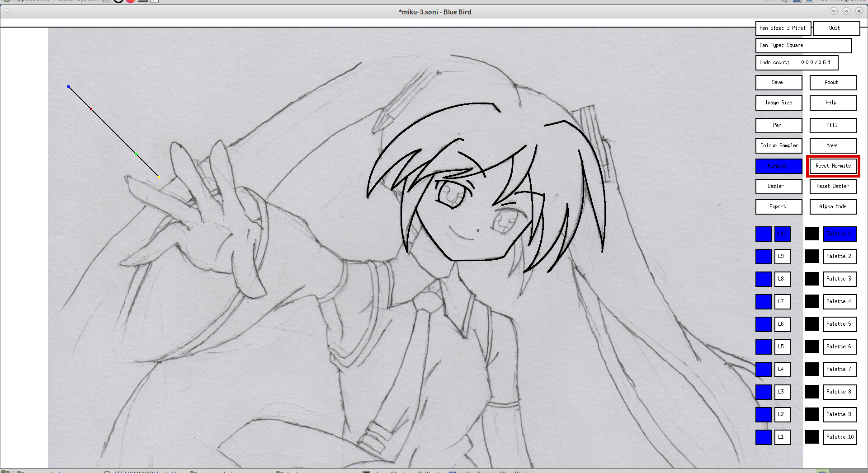Switch to Palette 7

click(840, 369)
